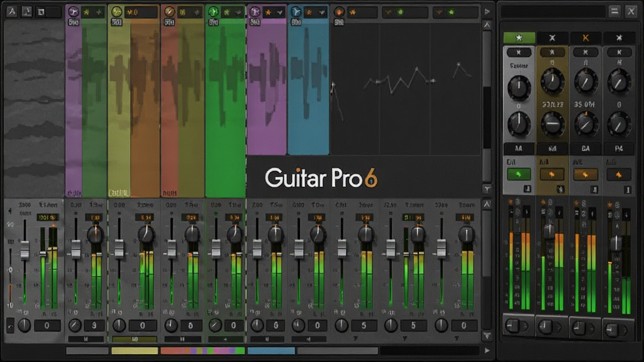Select the green star tab in the right panel
This screenshot has width=644, height=362.
pyautogui.click(x=519, y=38)
